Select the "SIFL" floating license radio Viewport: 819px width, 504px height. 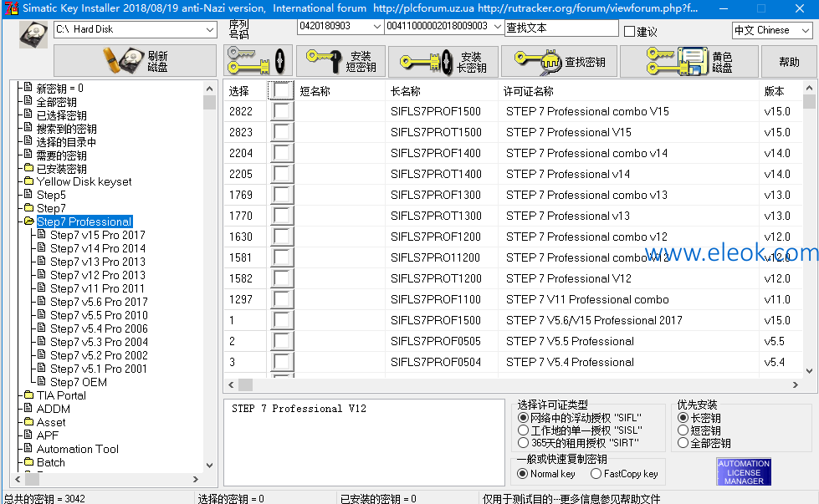coord(523,417)
